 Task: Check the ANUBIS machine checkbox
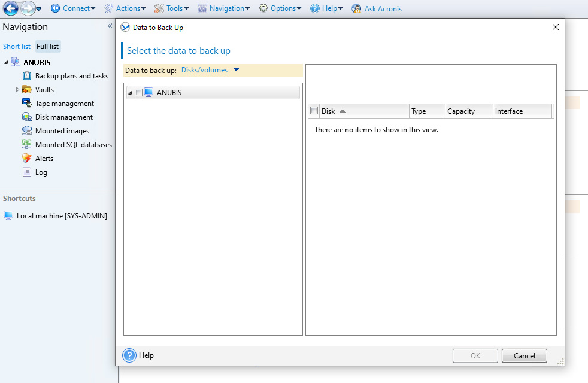(138, 93)
